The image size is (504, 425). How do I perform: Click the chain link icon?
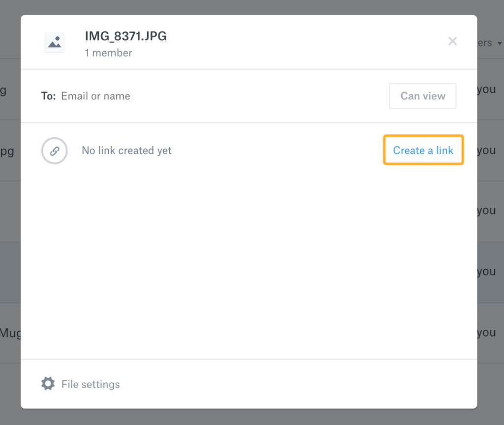tap(54, 151)
